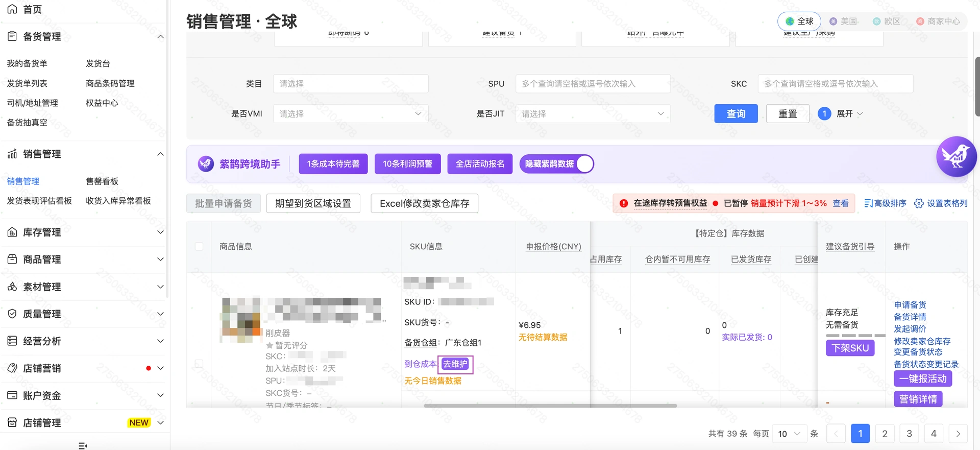Click the 店铺管理 store icon
Viewport: 980px width, 450px height.
pyautogui.click(x=12, y=422)
